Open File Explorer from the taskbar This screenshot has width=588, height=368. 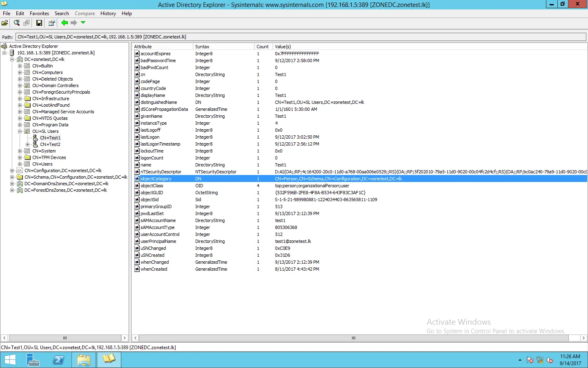click(84, 360)
